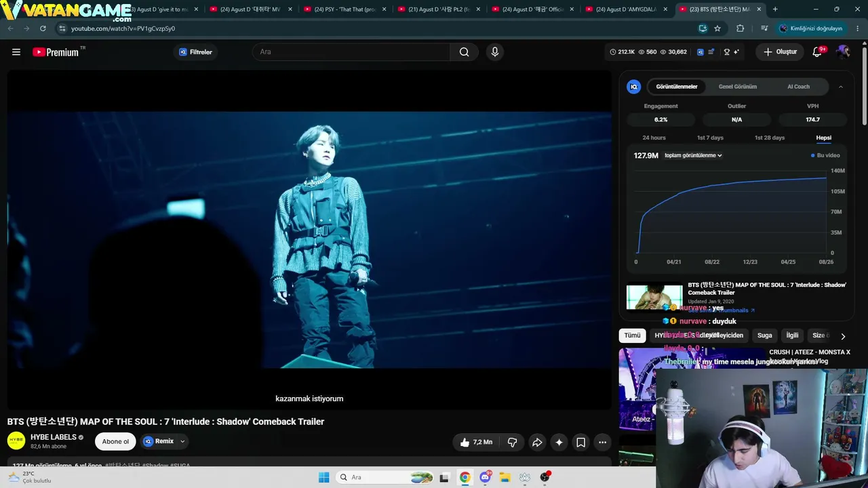Open YouTube notifications bell
This screenshot has height=488, width=868.
818,52
